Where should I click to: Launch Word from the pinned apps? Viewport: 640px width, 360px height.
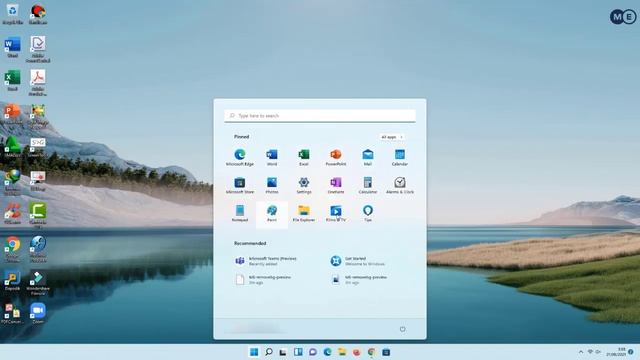coord(272,157)
